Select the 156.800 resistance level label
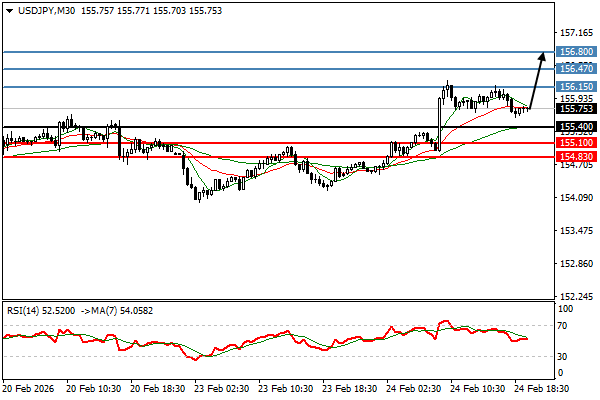The height and width of the screenshot is (400, 600). [x=575, y=51]
